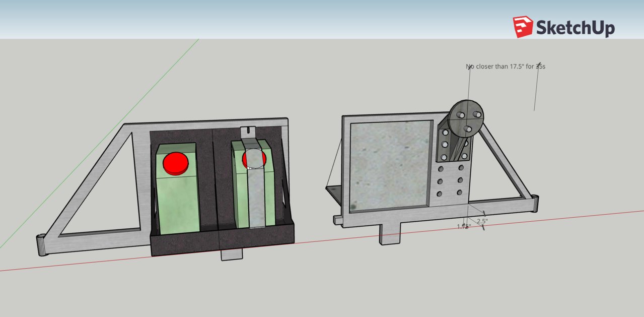Select the "No closer than 17.5" for 35s" annotation

click(x=505, y=66)
